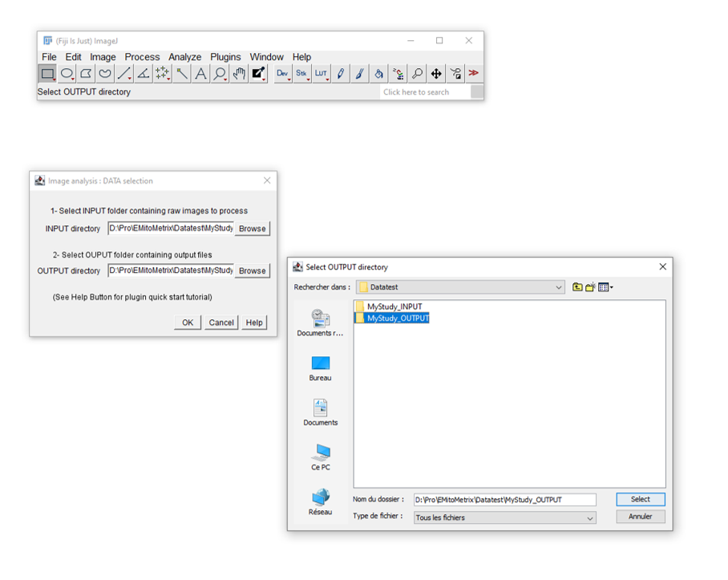Expand the 'Rechercher dans' Datatest dropdown
This screenshot has width=728, height=580.
[559, 287]
